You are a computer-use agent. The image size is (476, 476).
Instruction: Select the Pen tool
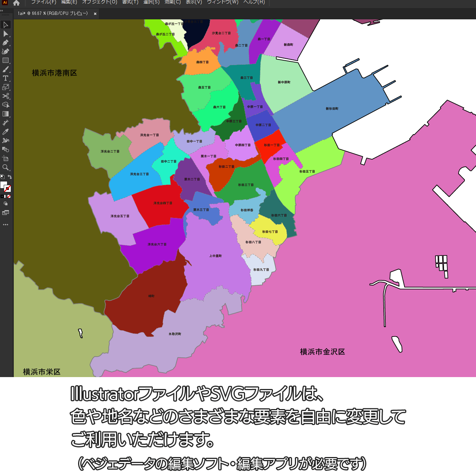[6, 43]
